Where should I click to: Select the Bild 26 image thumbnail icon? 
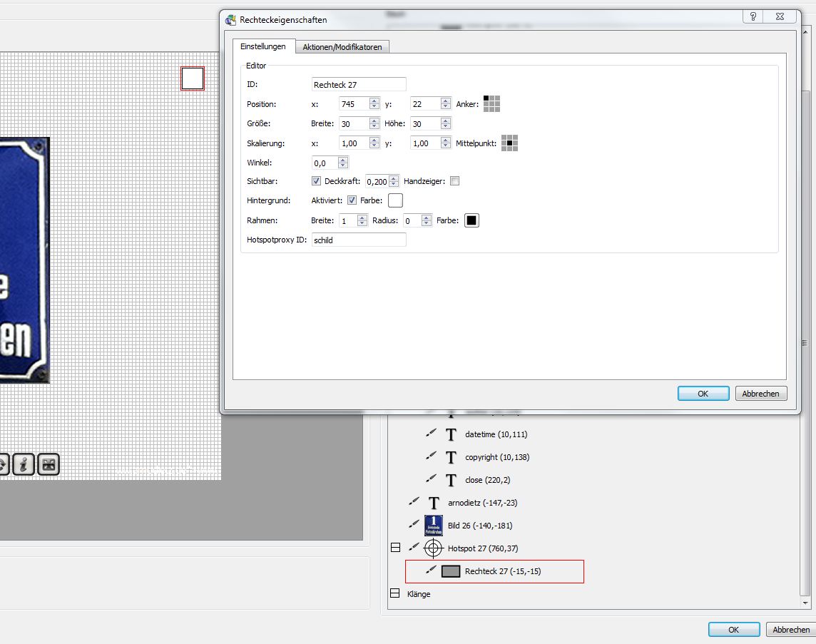[x=434, y=526]
